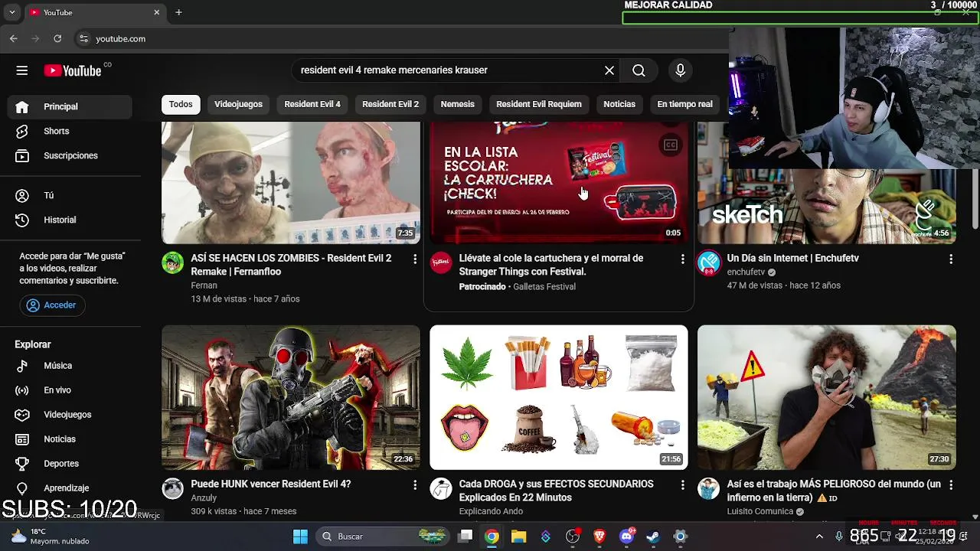Open Fernanfloo channel avatar

[x=173, y=263]
